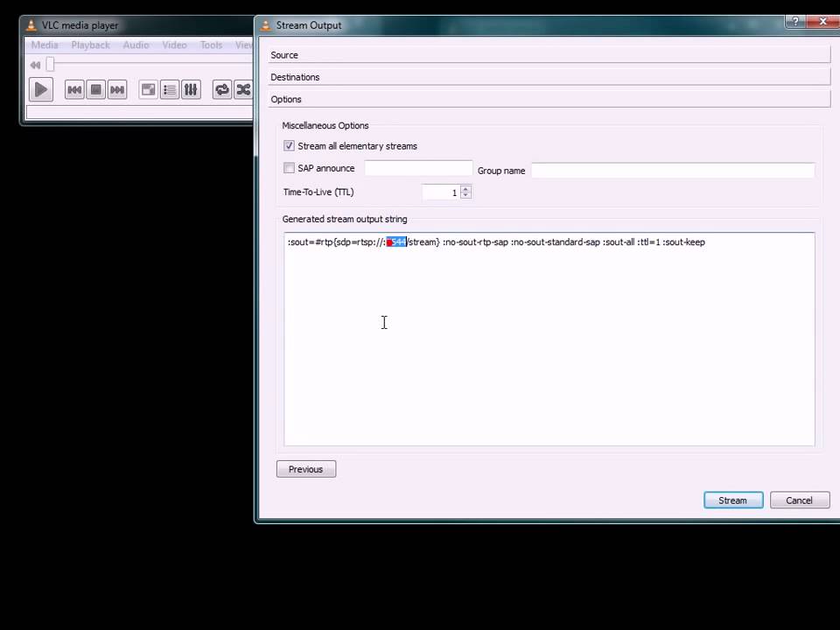Click the 'Time-To-Live (TTL)' label
This screenshot has width=840, height=630.
click(x=318, y=192)
